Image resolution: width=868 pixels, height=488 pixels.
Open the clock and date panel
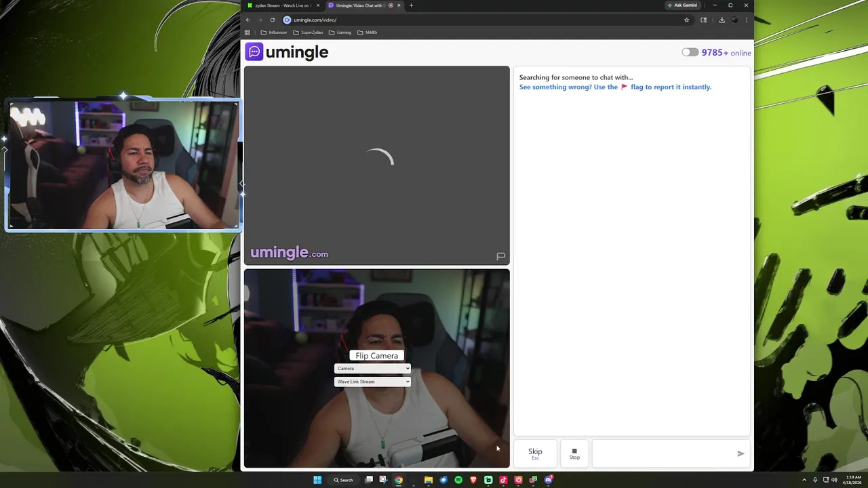(x=852, y=480)
